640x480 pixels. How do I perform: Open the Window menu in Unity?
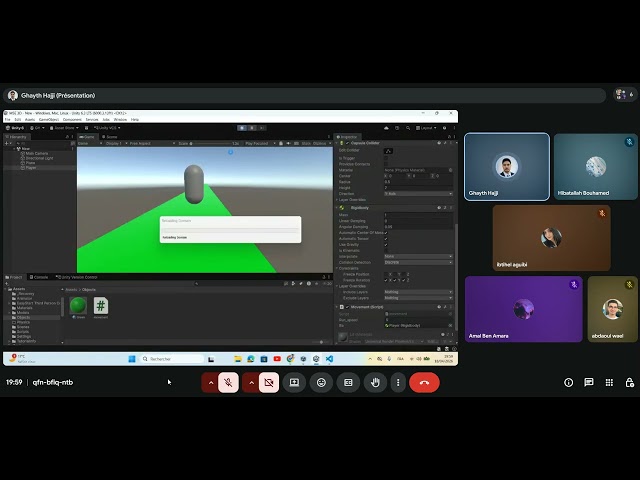(x=120, y=120)
